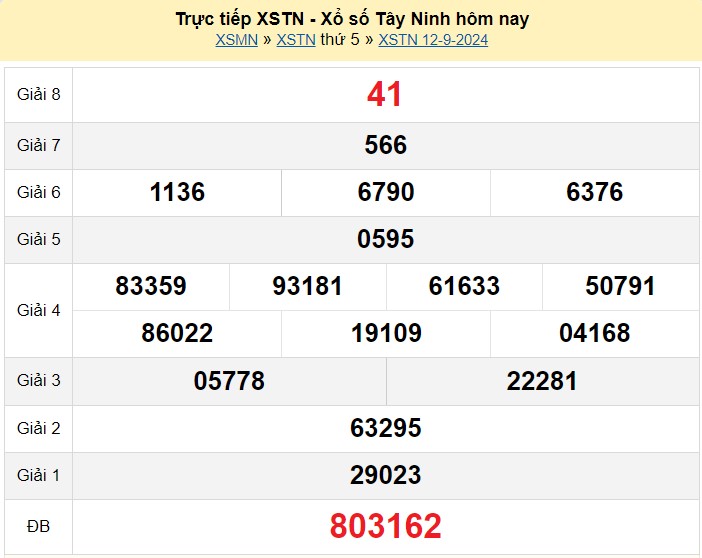702x558 pixels.
Task: Click the Giải 4 number 93181
Action: pyautogui.click(x=308, y=286)
